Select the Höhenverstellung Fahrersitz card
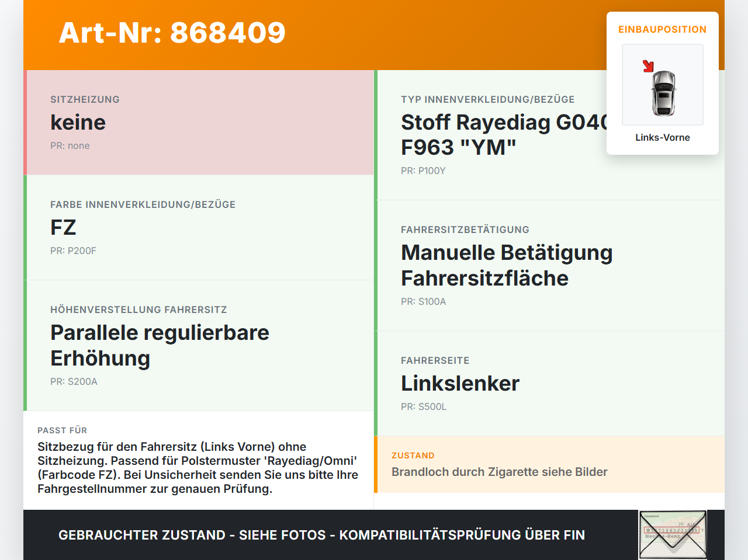This screenshot has width=748, height=560. coord(199,346)
